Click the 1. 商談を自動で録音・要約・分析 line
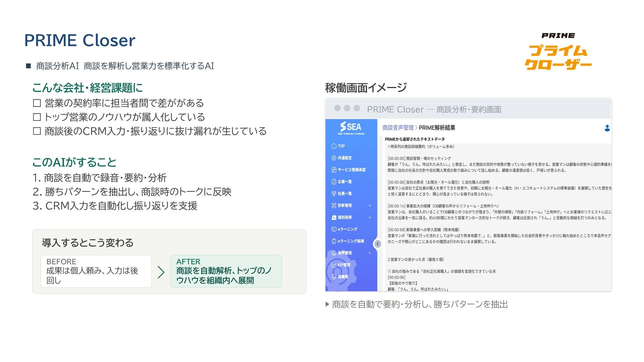Viewport: 644px width, 362px height. point(100,177)
